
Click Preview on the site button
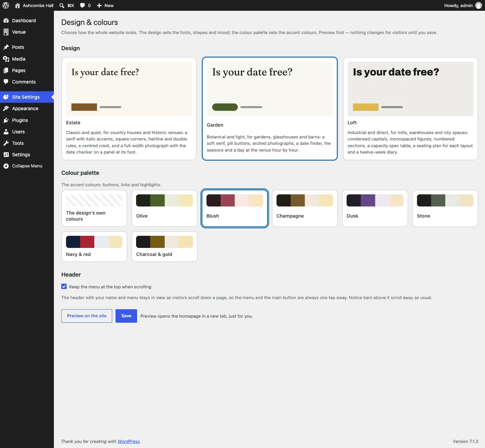point(87,316)
